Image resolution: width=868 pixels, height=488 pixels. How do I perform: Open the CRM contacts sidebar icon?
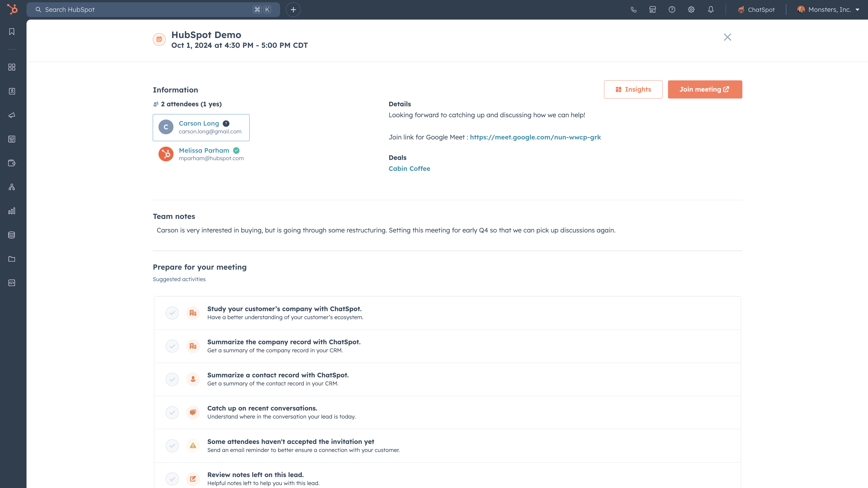click(12, 91)
